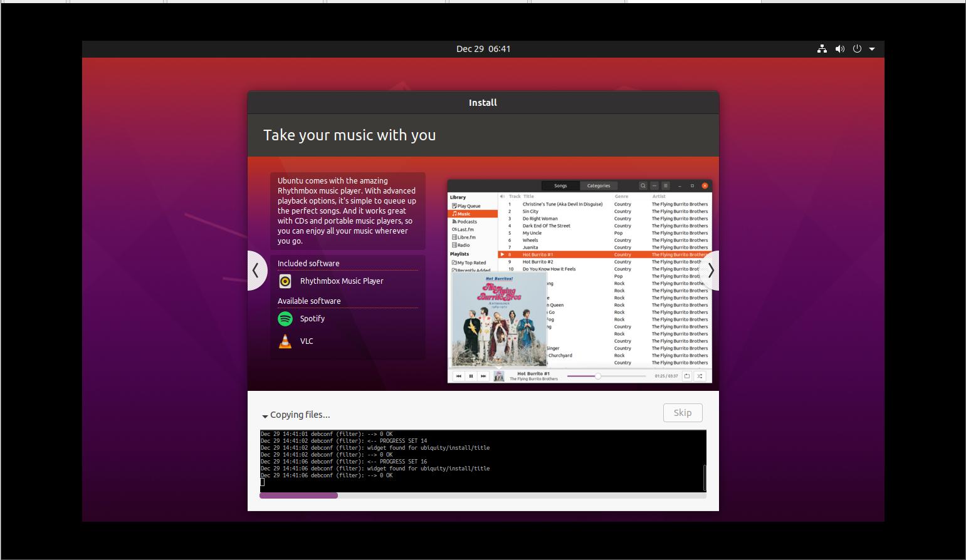
Task: Switch to the Categories tab in Rhythmbox
Action: (599, 186)
